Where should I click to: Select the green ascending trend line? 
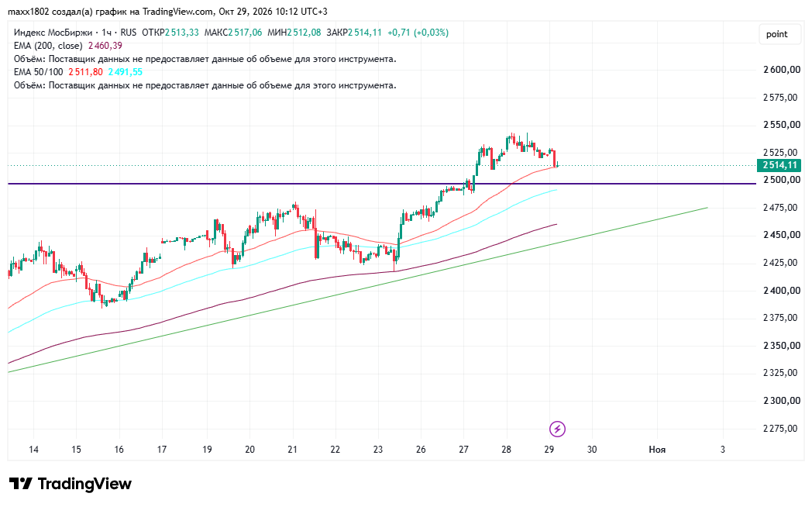[357, 290]
